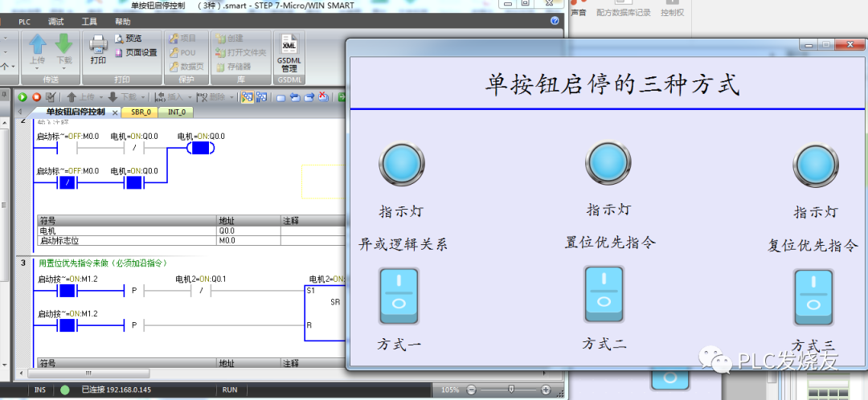The width and height of the screenshot is (868, 400).
Task: Click the first M1.2 contact in network 3
Action: [67, 291]
